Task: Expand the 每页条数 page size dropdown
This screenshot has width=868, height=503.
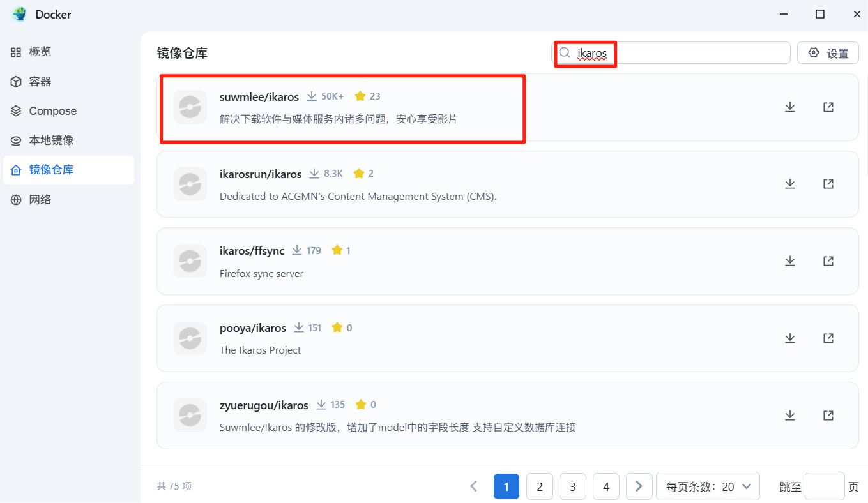Action: coord(708,486)
